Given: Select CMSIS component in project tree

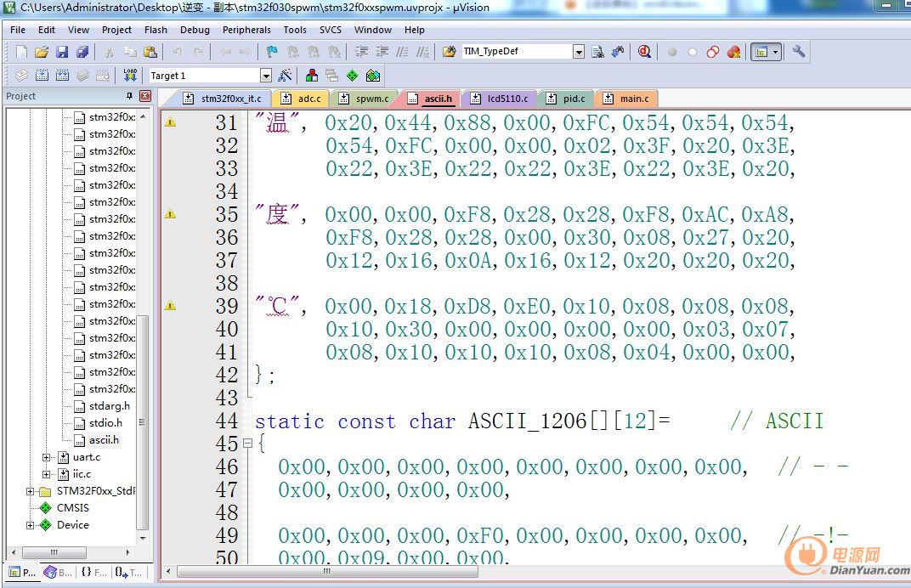Looking at the screenshot, I should pyautogui.click(x=72, y=508).
